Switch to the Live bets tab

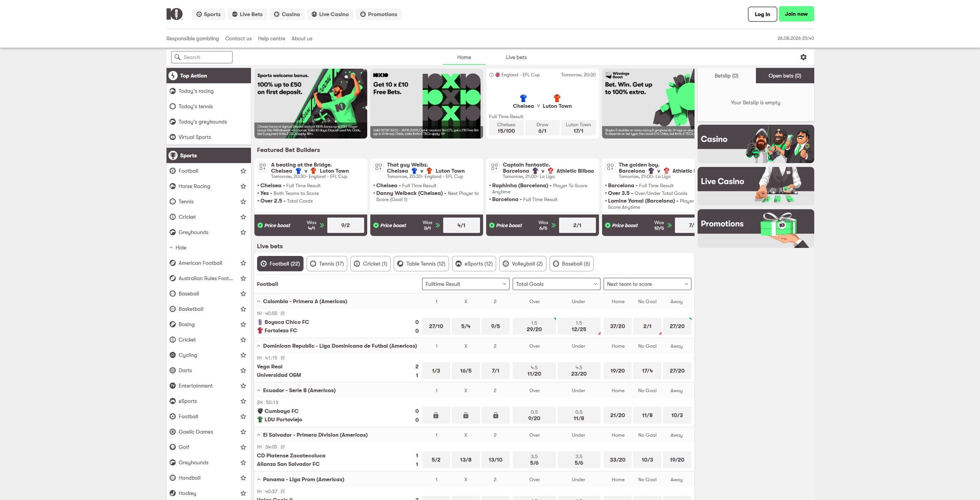pyautogui.click(x=516, y=57)
